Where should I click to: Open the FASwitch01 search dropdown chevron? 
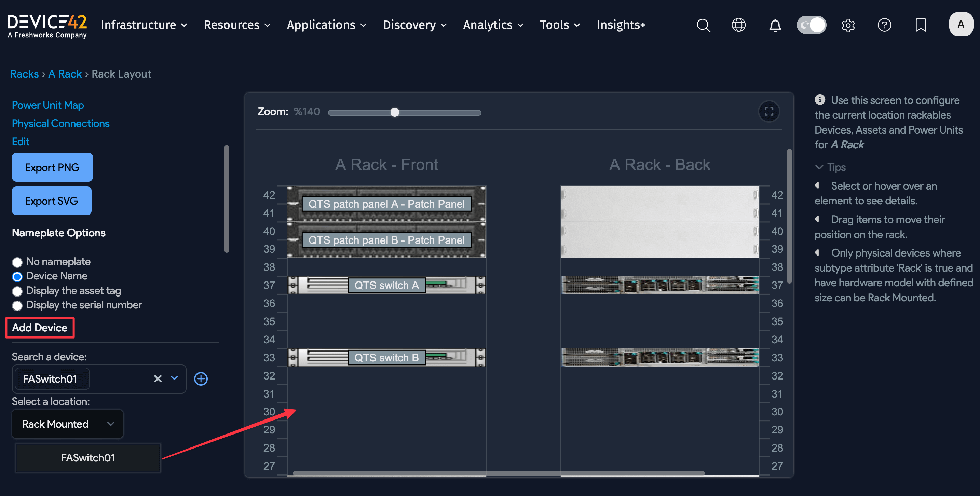(x=174, y=378)
